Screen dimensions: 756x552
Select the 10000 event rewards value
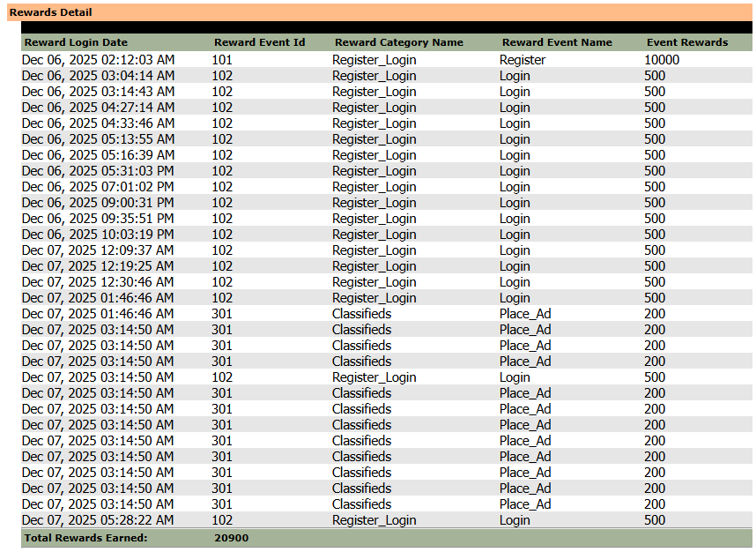(x=662, y=60)
